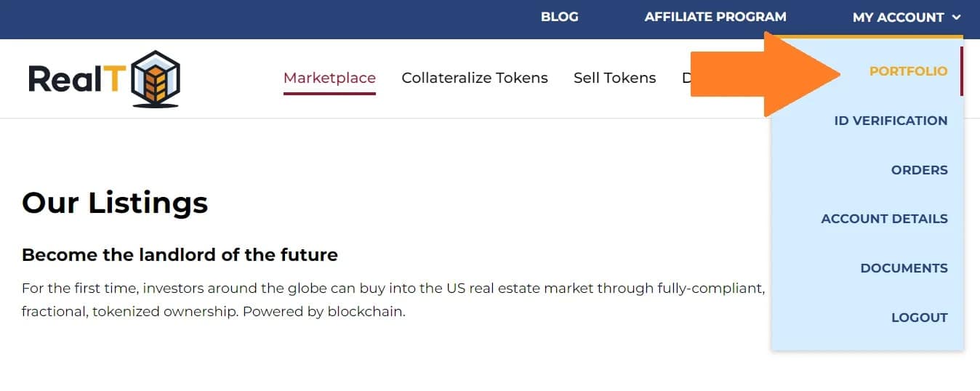Open the BLOG link in top bar

tap(560, 17)
